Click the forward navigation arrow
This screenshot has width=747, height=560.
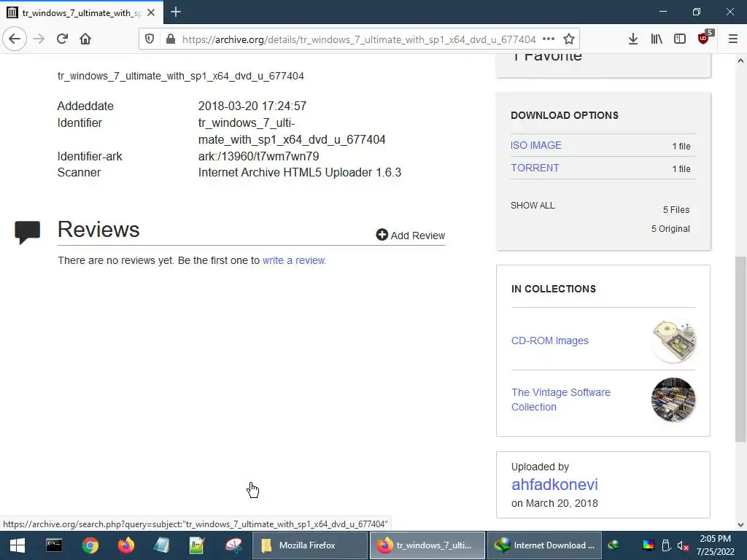click(x=39, y=39)
